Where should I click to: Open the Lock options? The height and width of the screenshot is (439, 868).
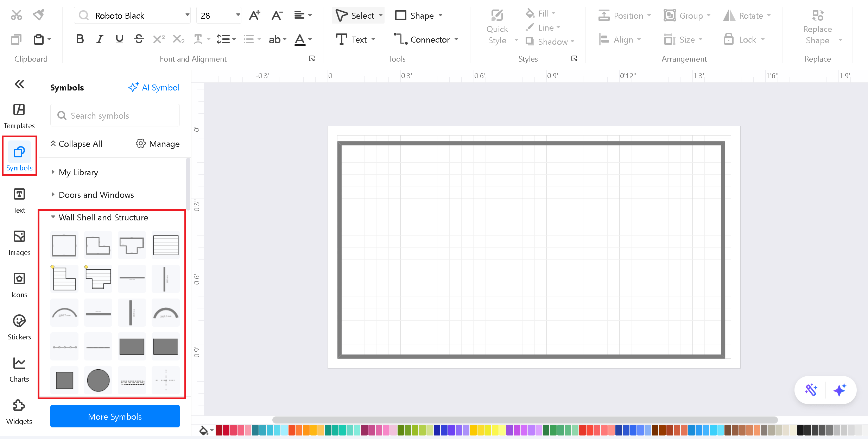744,39
